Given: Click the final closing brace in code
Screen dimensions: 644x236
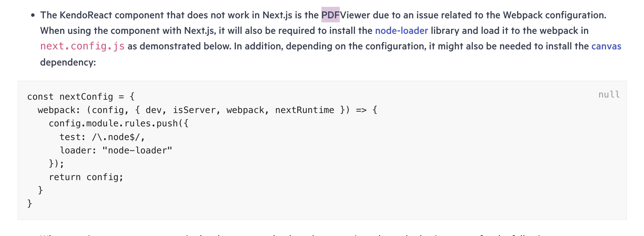Looking at the screenshot, I should pos(30,203).
